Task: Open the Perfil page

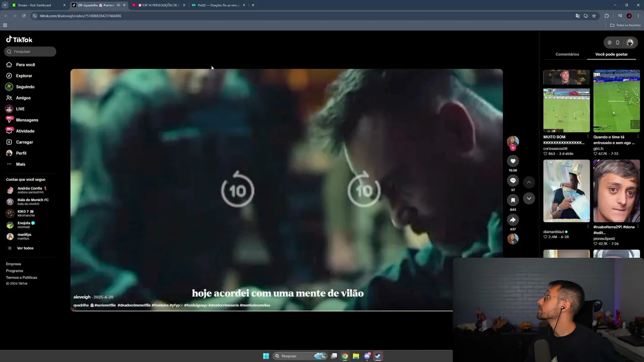Action: point(16,153)
